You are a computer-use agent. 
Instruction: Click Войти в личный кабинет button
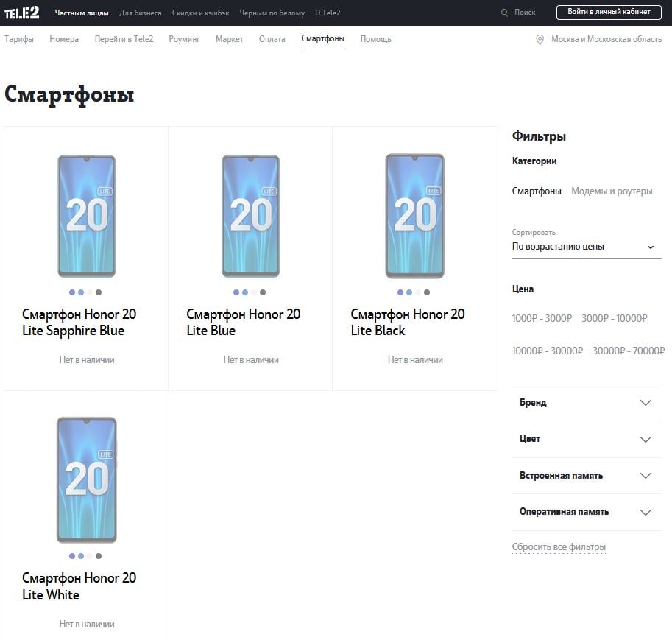[x=609, y=12]
